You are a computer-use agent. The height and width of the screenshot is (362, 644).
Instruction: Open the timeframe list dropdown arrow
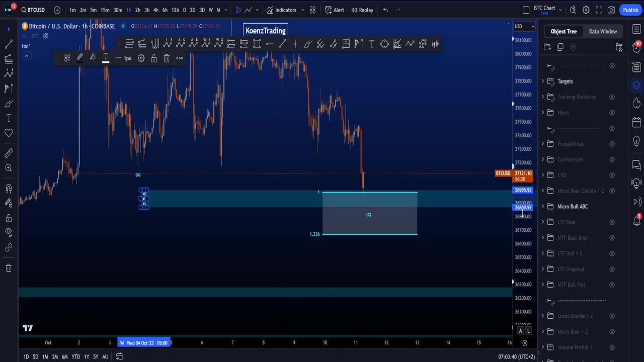coord(226,10)
